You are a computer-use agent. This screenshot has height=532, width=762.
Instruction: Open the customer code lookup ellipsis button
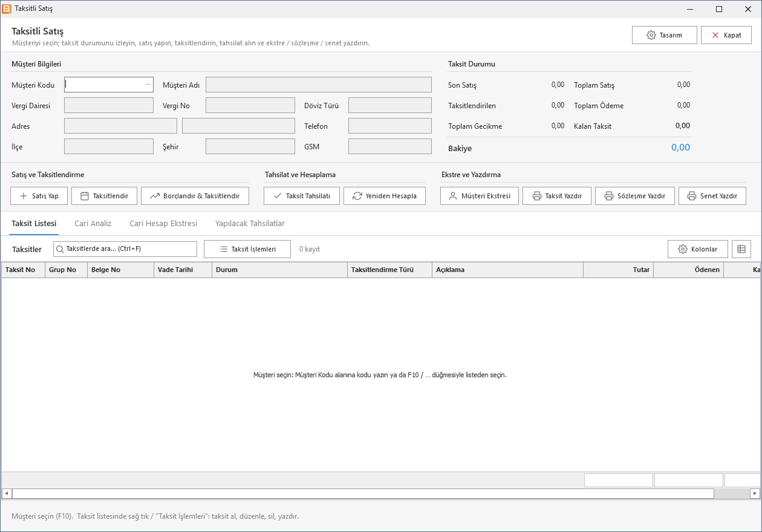(x=148, y=85)
